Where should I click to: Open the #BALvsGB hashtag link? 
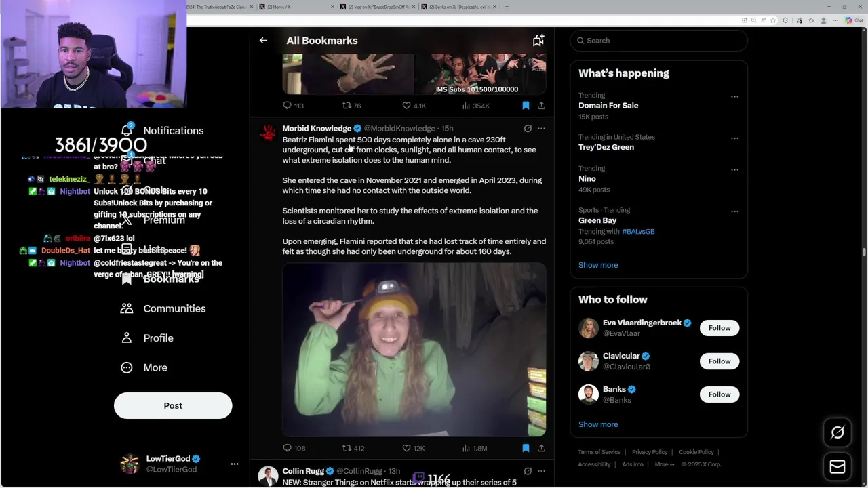[x=638, y=231]
